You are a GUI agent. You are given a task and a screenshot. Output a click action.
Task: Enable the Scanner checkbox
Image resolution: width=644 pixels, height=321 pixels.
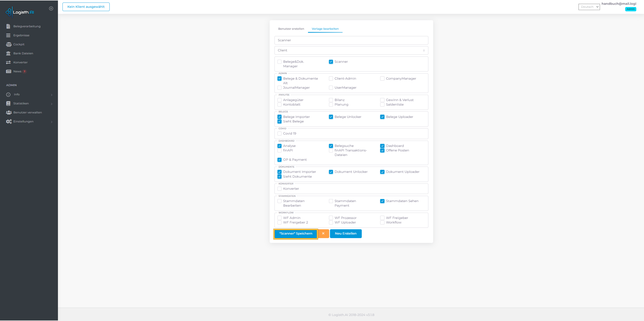[x=331, y=62]
